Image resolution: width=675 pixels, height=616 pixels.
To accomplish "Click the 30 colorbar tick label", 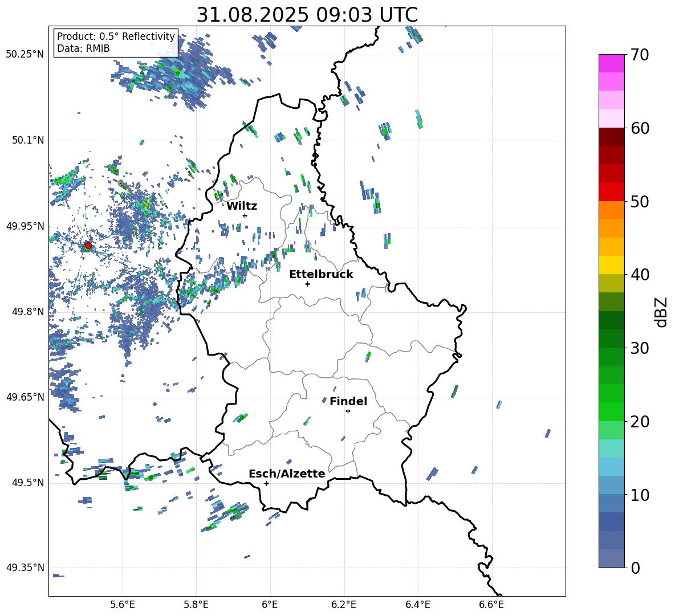I will coord(640,348).
